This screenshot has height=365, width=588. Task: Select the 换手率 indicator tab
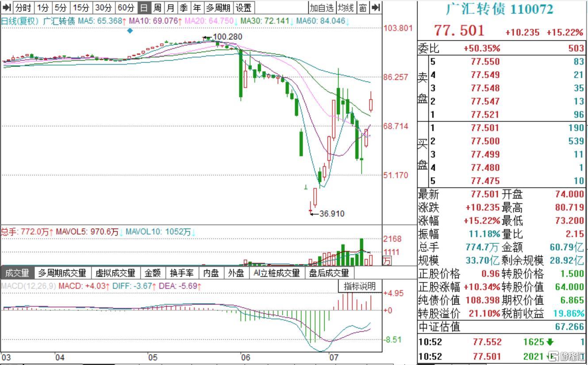tap(182, 273)
